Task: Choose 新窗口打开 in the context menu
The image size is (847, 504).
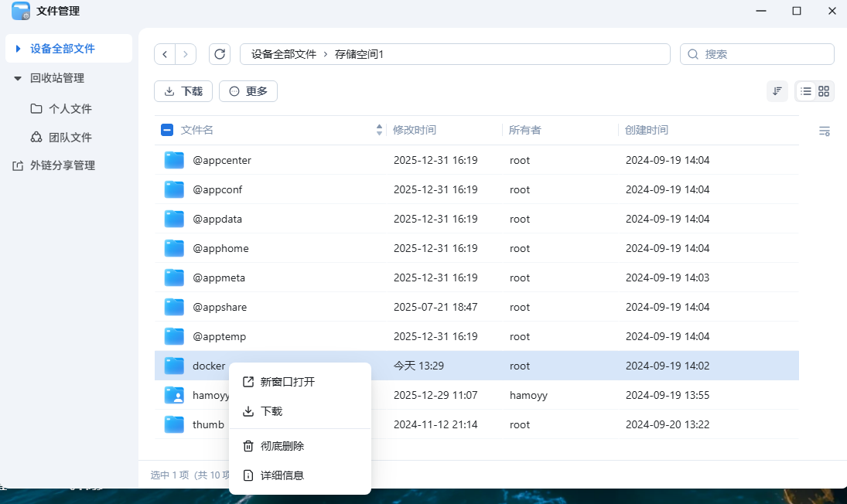Action: click(300, 382)
